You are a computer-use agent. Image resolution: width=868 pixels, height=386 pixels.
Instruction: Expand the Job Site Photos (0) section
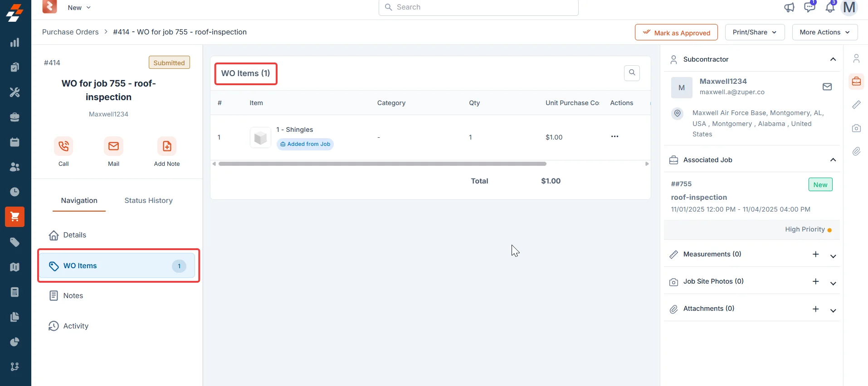833,283
